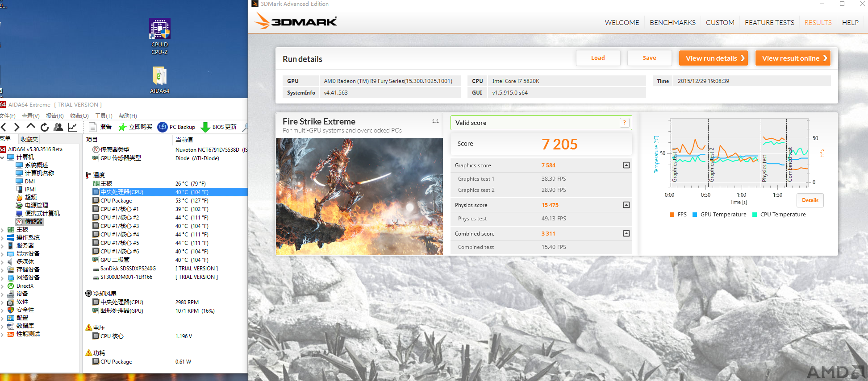Click the Save button in Run details
The width and height of the screenshot is (868, 381).
pyautogui.click(x=649, y=58)
